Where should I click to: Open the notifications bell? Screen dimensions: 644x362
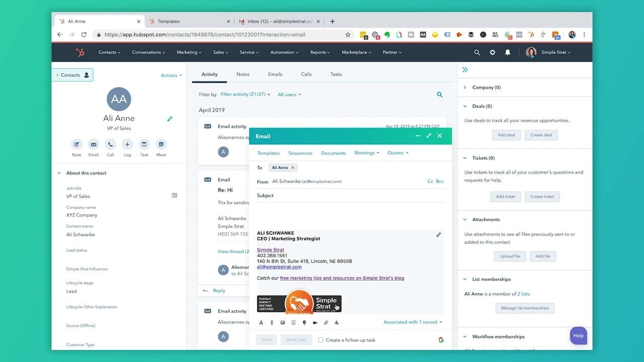click(x=508, y=52)
